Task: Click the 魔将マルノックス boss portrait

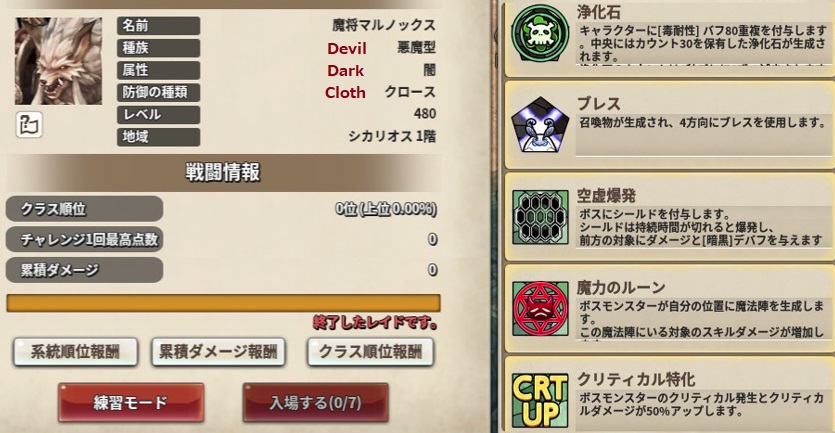Action: coord(58,61)
